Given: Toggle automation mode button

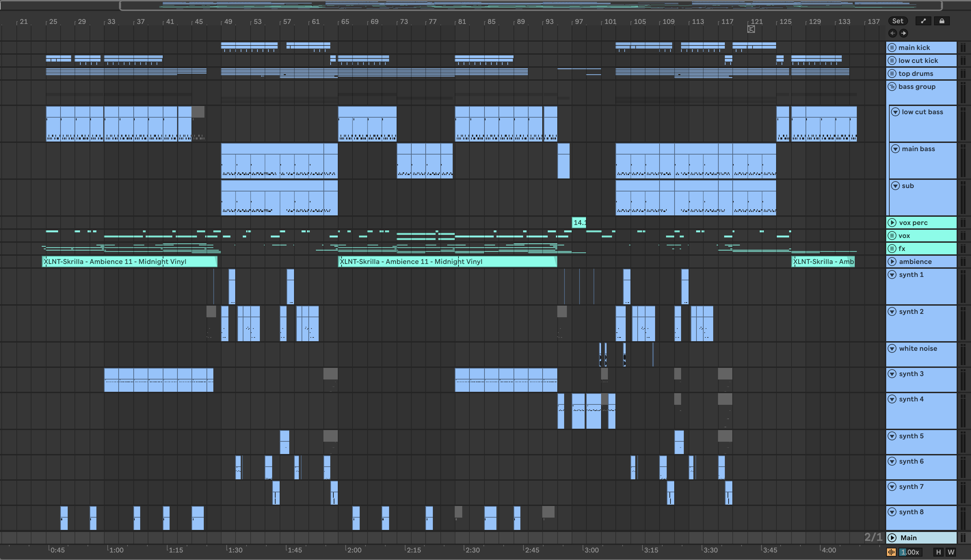Looking at the screenshot, I should pos(923,21).
